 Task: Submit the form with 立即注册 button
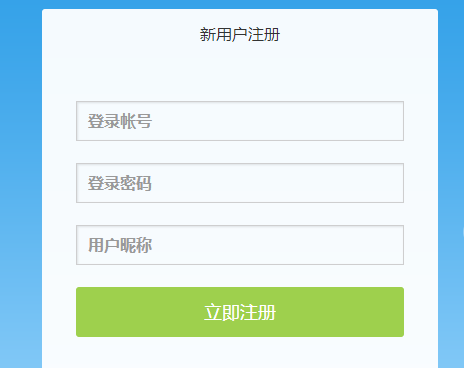[x=240, y=312]
